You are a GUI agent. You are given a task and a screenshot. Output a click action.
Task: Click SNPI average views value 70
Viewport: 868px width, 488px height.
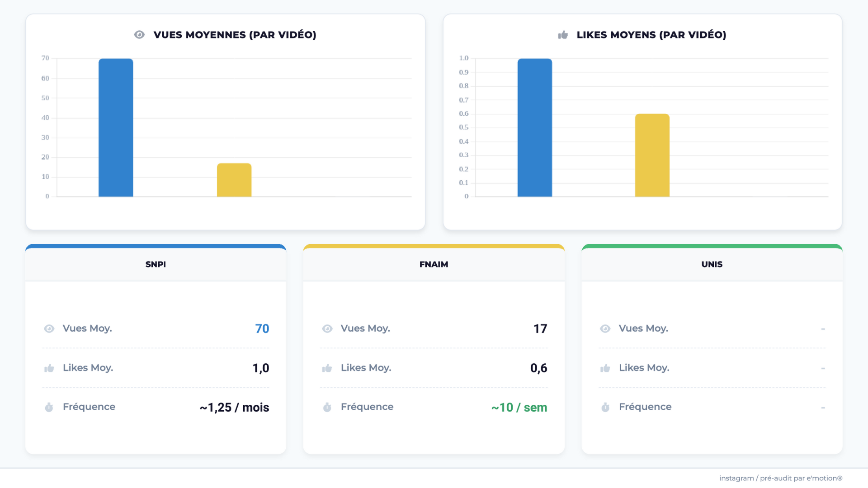point(262,328)
